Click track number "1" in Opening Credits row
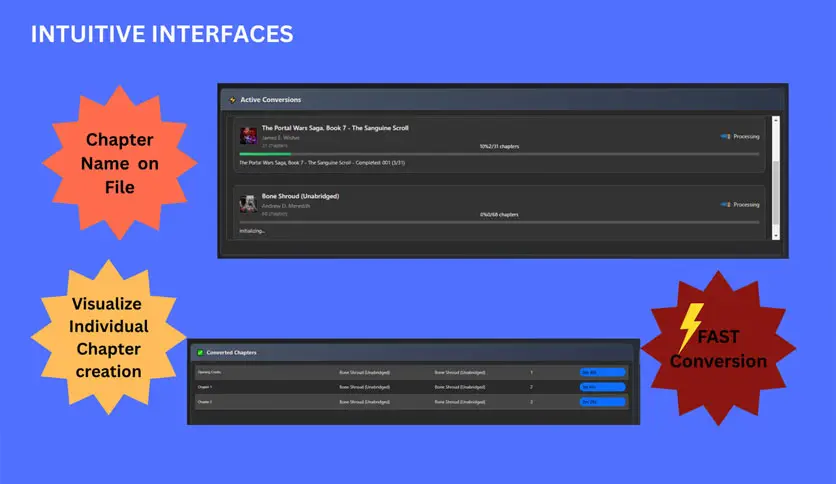This screenshot has height=484, width=836. pos(531,373)
